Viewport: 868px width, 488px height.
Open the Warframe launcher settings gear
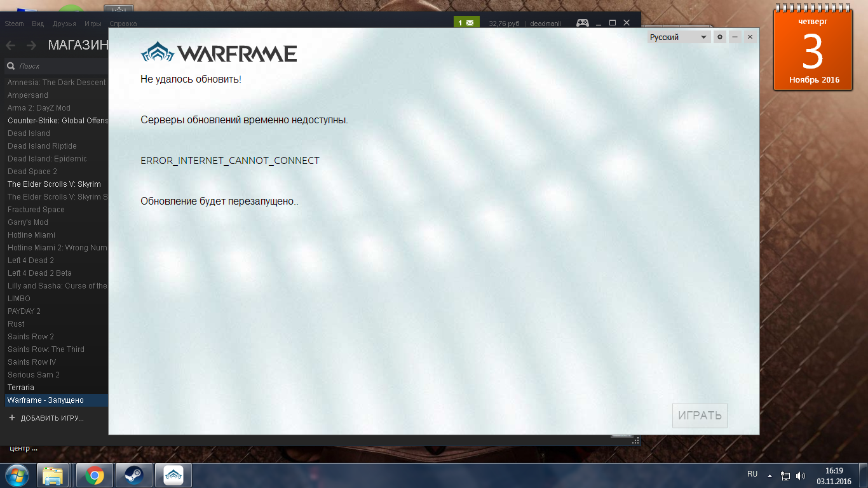(x=720, y=37)
